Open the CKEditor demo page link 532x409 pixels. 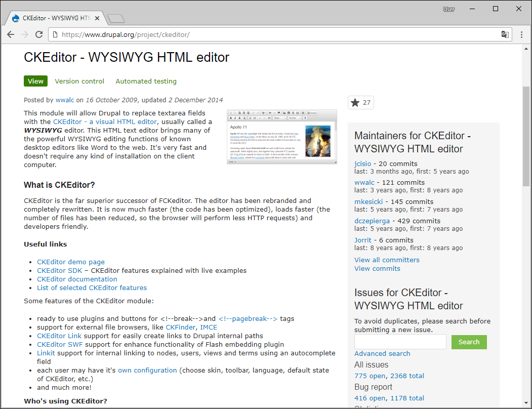[71, 262]
